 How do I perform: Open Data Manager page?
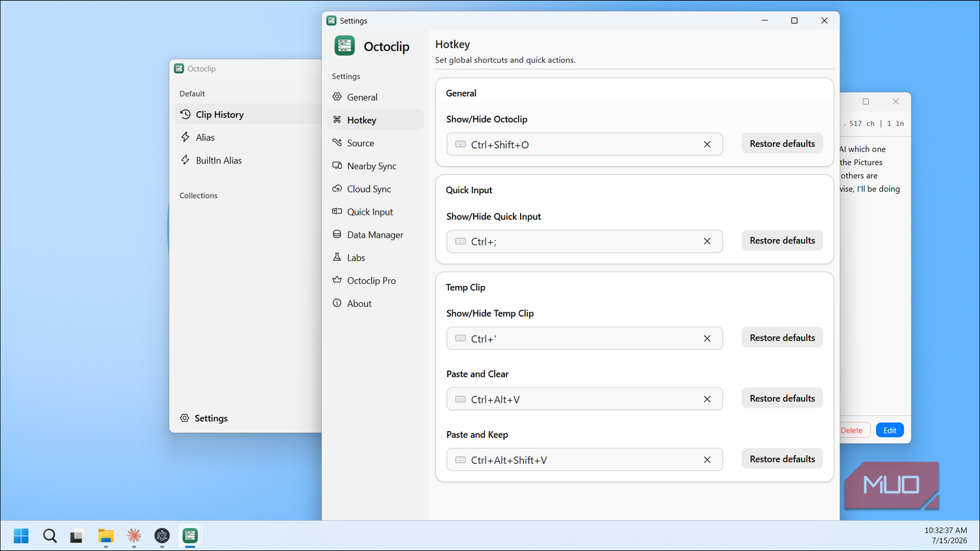(375, 234)
